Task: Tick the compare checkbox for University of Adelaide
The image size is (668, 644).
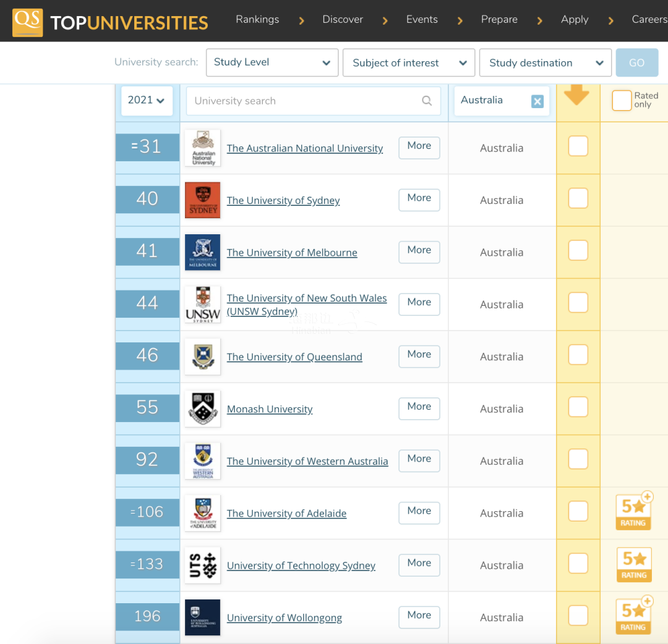Action: tap(578, 511)
